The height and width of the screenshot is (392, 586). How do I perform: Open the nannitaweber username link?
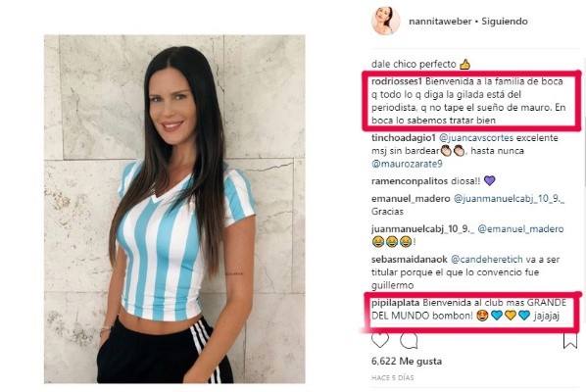440,22
